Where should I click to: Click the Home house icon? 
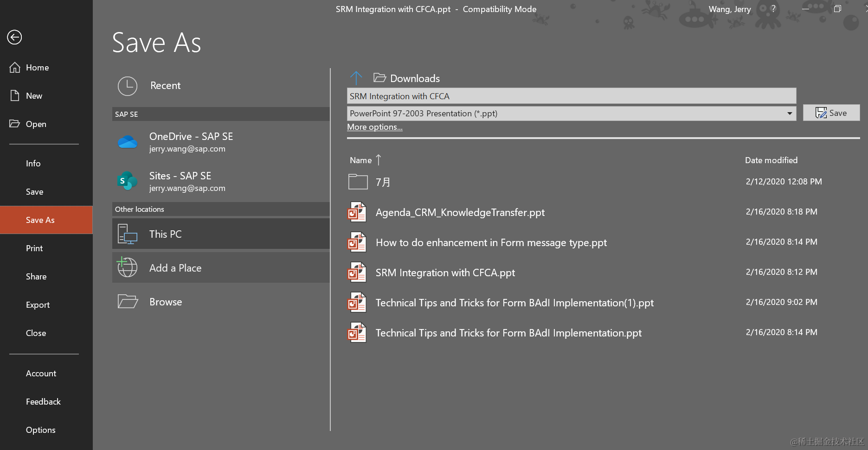point(15,68)
